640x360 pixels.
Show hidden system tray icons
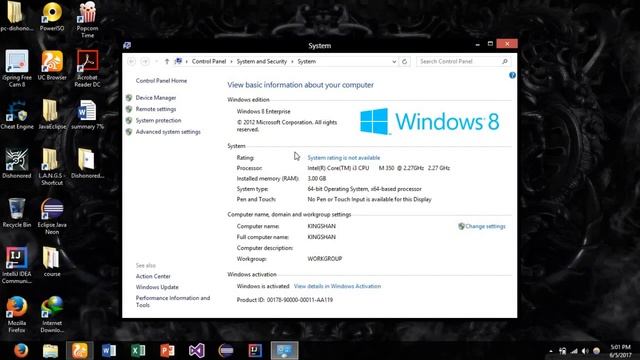coord(551,351)
